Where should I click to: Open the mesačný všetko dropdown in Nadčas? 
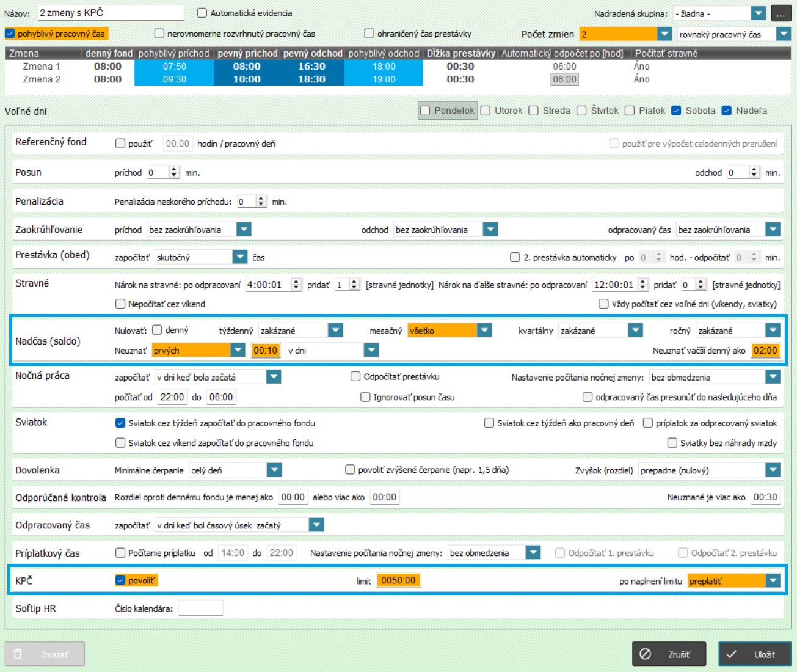tap(484, 331)
